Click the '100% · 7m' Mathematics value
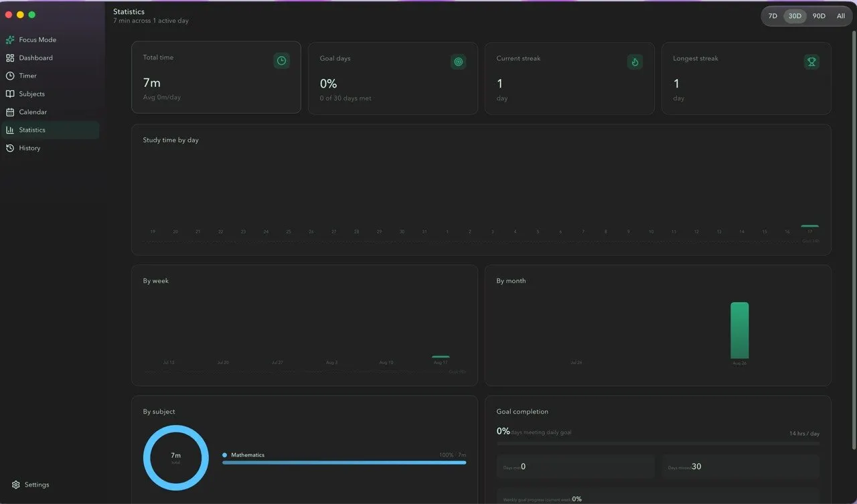This screenshot has height=504, width=857. pos(453,455)
